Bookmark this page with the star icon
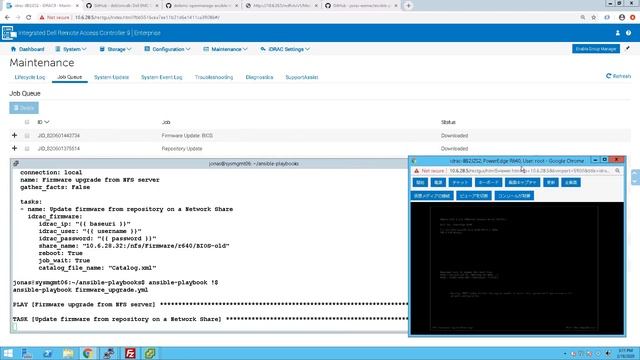Screen dimensions: 640x360 click(594, 18)
